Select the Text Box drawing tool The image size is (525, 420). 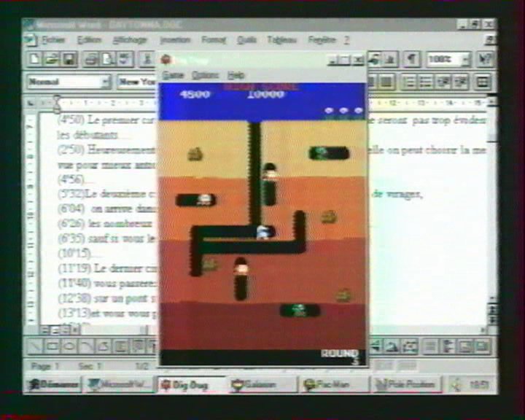coord(120,346)
